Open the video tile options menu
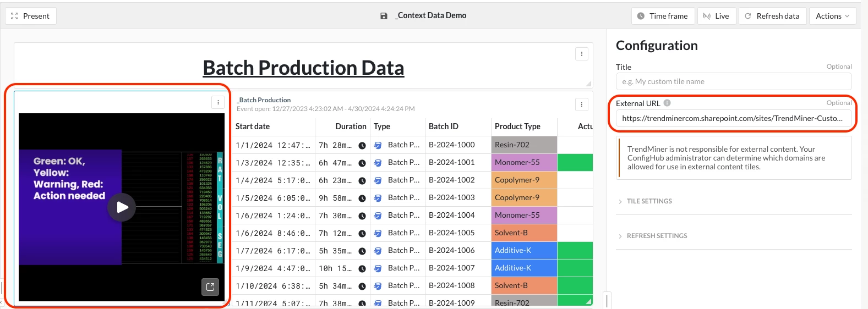 (218, 102)
